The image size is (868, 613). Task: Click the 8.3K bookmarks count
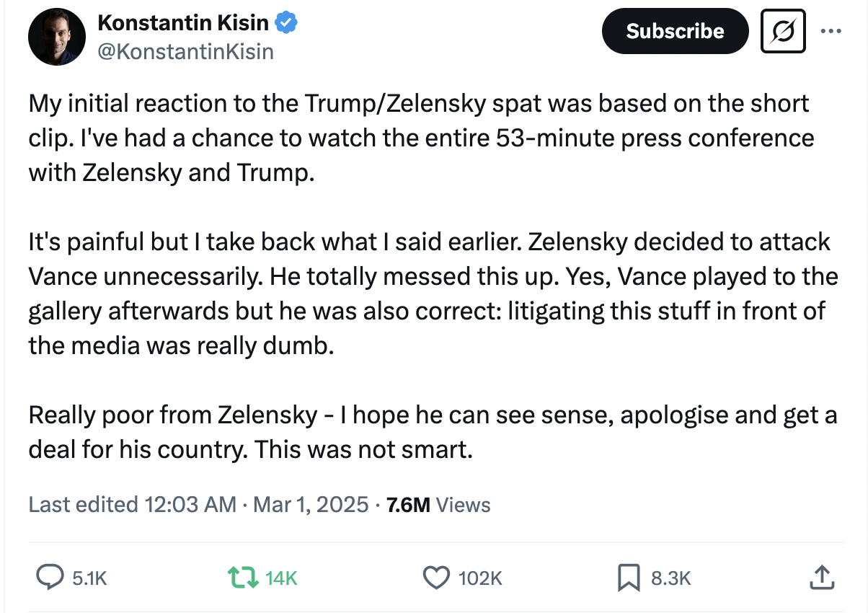(671, 578)
